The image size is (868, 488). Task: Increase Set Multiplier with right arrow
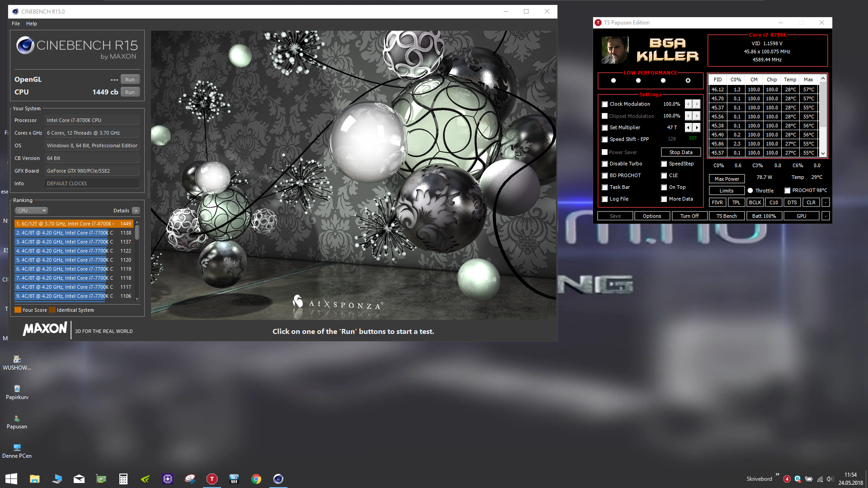pos(697,127)
